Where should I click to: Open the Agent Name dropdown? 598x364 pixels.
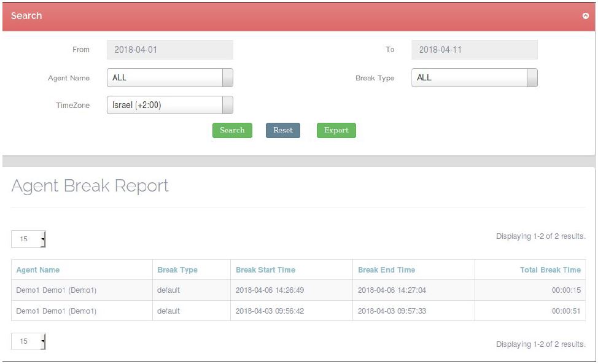169,78
